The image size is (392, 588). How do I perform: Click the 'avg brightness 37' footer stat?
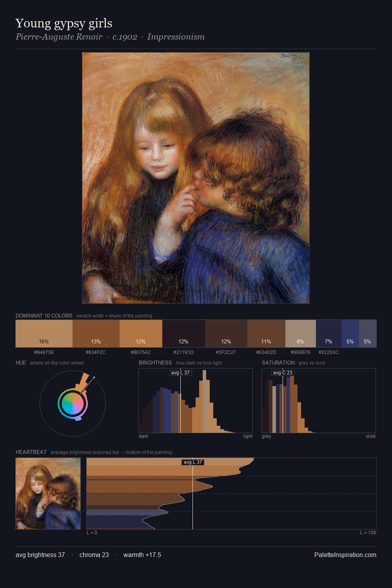point(40,555)
